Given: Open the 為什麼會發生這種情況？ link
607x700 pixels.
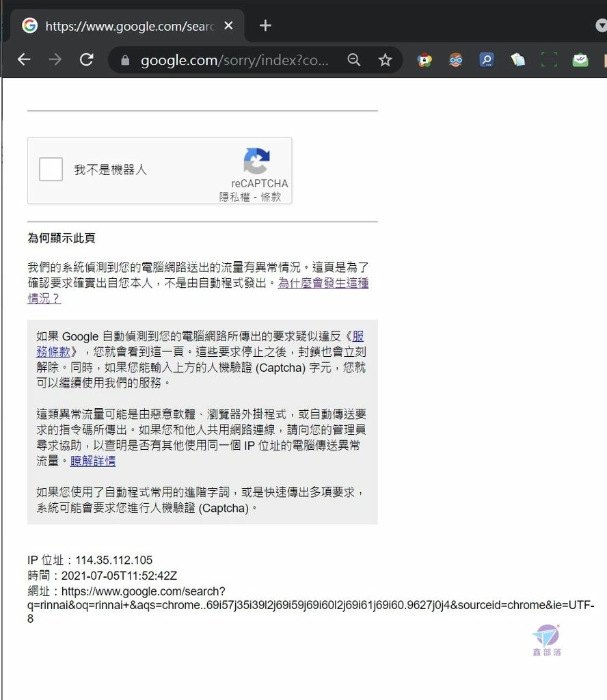Looking at the screenshot, I should click(323, 283).
